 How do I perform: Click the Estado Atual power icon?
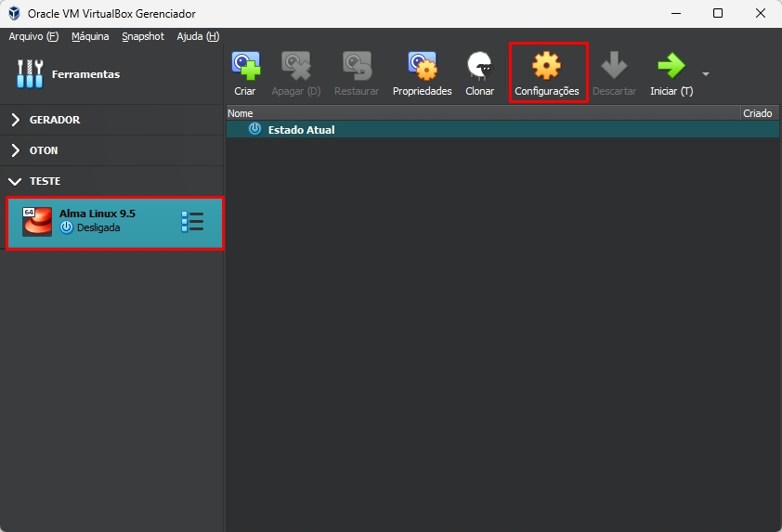[x=254, y=129]
